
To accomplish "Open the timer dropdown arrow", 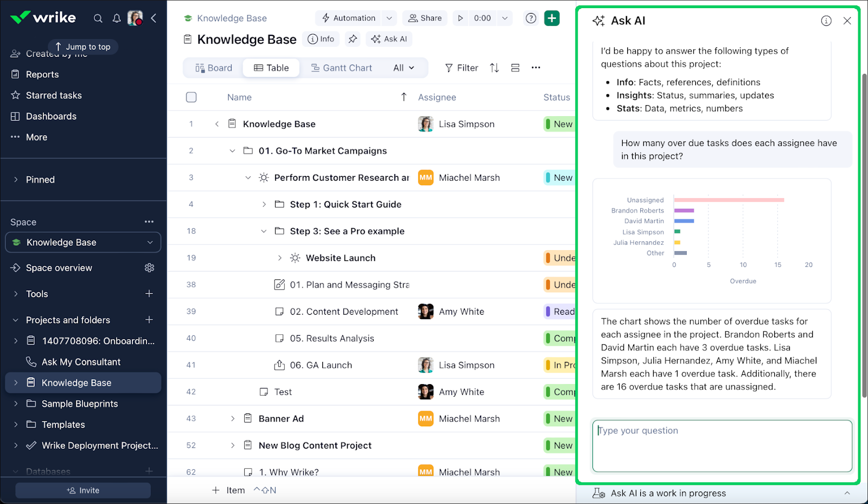I will click(x=505, y=18).
